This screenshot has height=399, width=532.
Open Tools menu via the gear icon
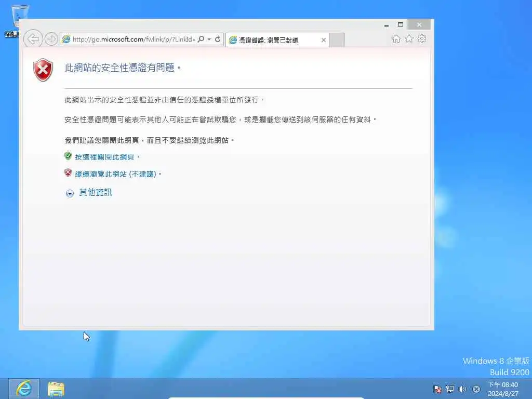[x=422, y=38]
